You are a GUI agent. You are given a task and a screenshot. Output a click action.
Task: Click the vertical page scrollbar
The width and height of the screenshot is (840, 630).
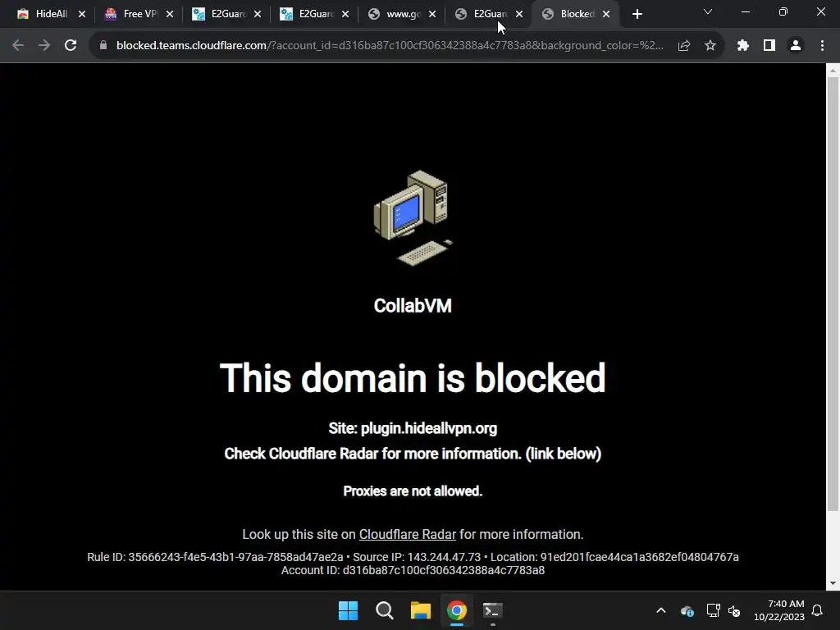click(833, 294)
